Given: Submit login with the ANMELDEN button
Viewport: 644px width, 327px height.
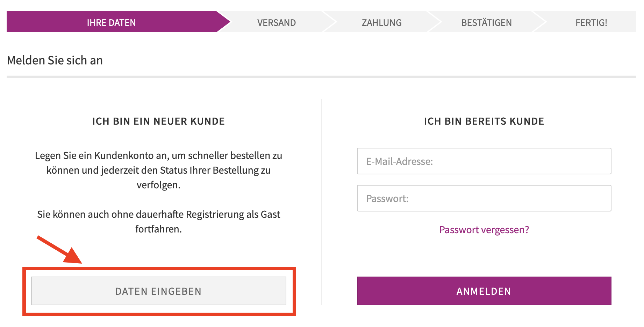Looking at the screenshot, I should coord(484,291).
